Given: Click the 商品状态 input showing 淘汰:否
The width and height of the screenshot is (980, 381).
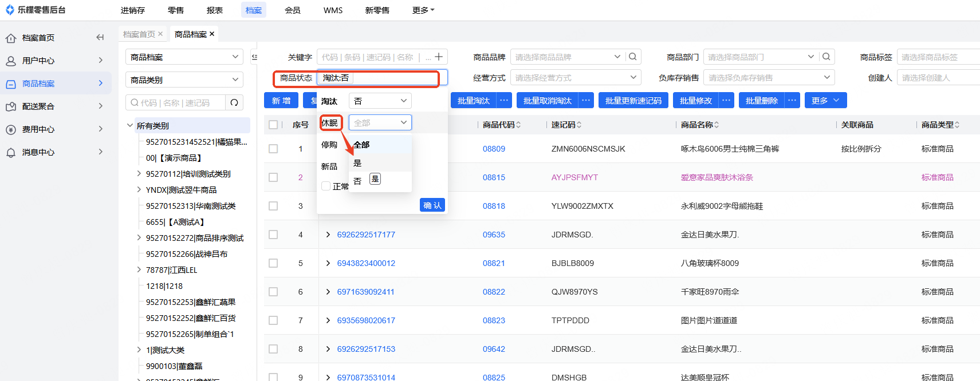Looking at the screenshot, I should 383,77.
